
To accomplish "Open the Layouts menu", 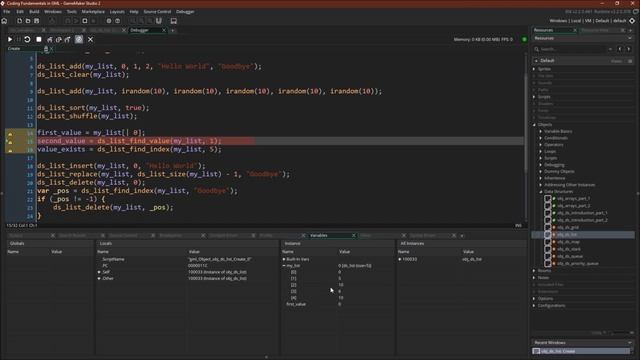I will click(x=117, y=12).
